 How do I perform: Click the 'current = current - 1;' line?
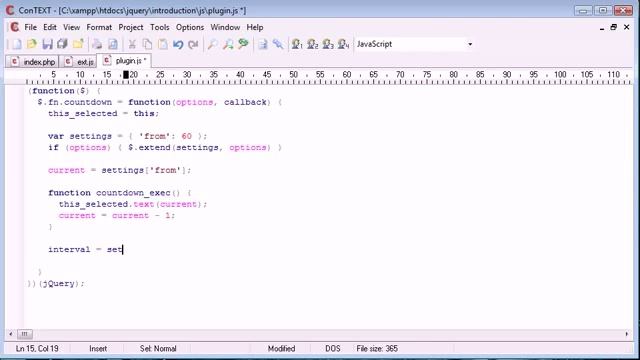point(117,216)
